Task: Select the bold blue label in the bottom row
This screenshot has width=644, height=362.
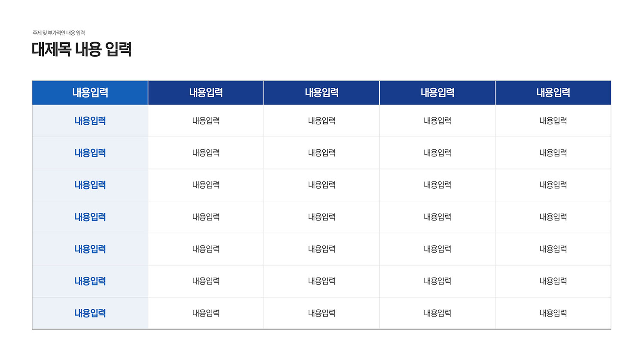Action: (x=90, y=313)
